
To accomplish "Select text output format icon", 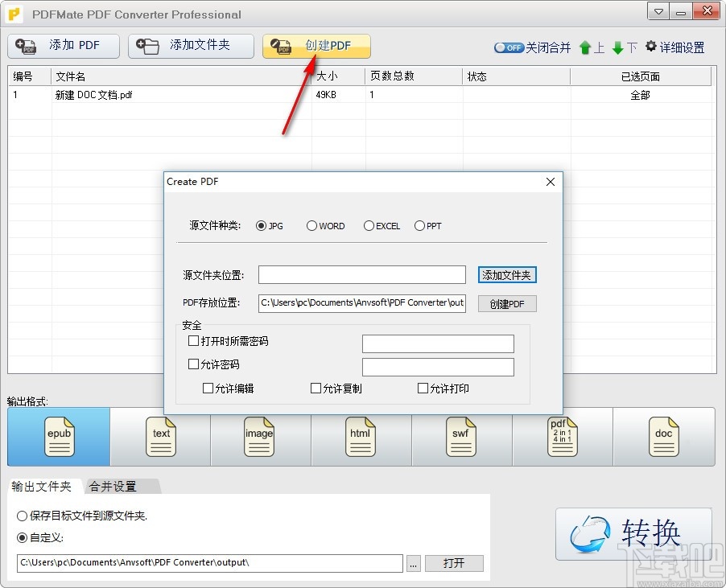I will click(x=161, y=437).
